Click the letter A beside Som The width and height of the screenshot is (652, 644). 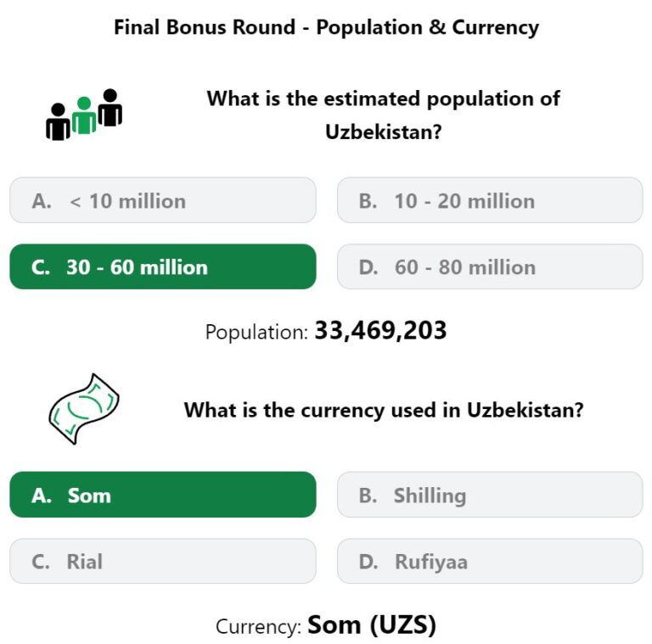coord(41,496)
